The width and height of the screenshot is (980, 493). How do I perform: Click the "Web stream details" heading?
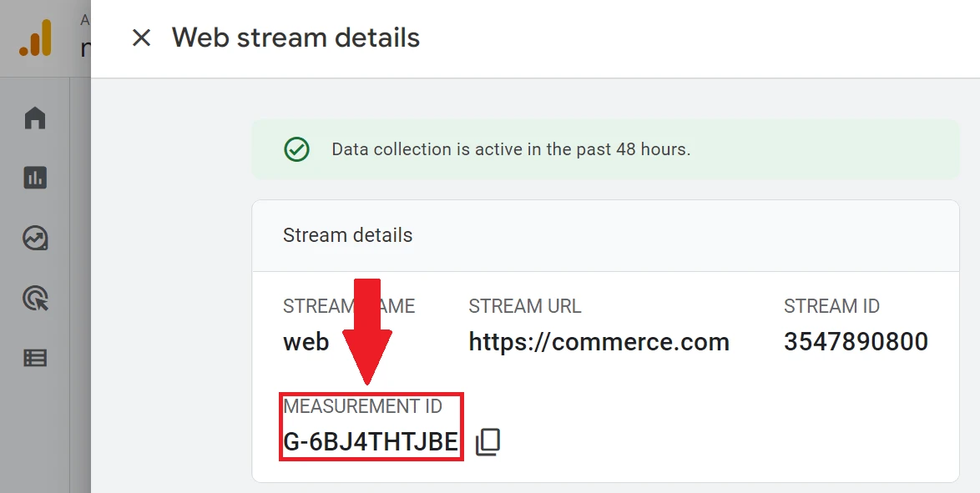(x=296, y=38)
